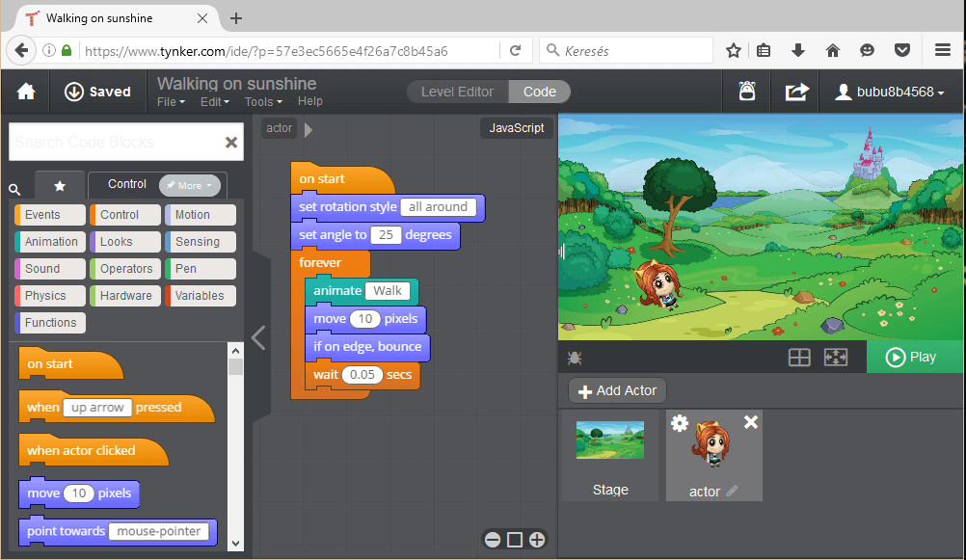Viewport: 966px width, 560px height.
Task: Click the share project arrow icon
Action: (796, 92)
